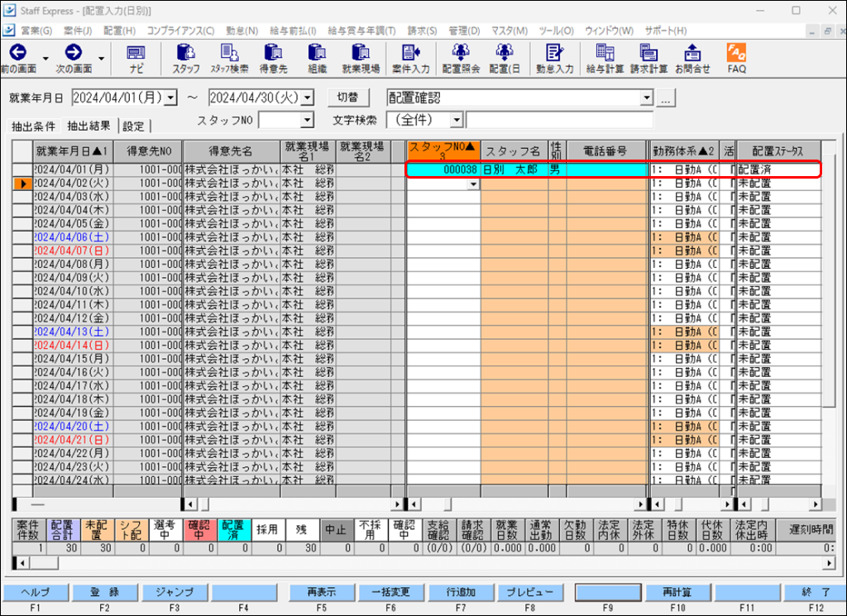The image size is (847, 616).
Task: Open the 配置照会 toolbar icon
Action: [x=461, y=59]
